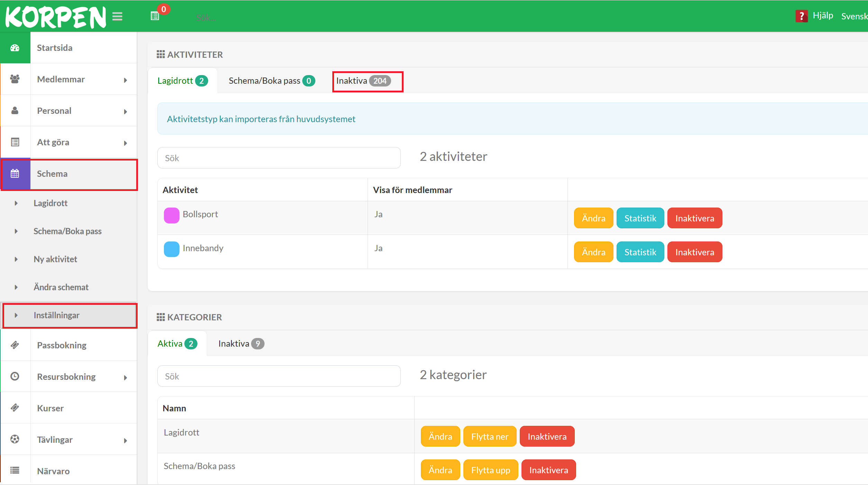Image resolution: width=868 pixels, height=485 pixels.
Task: Switch to Inaktiva 9 categories tab
Action: pos(241,344)
